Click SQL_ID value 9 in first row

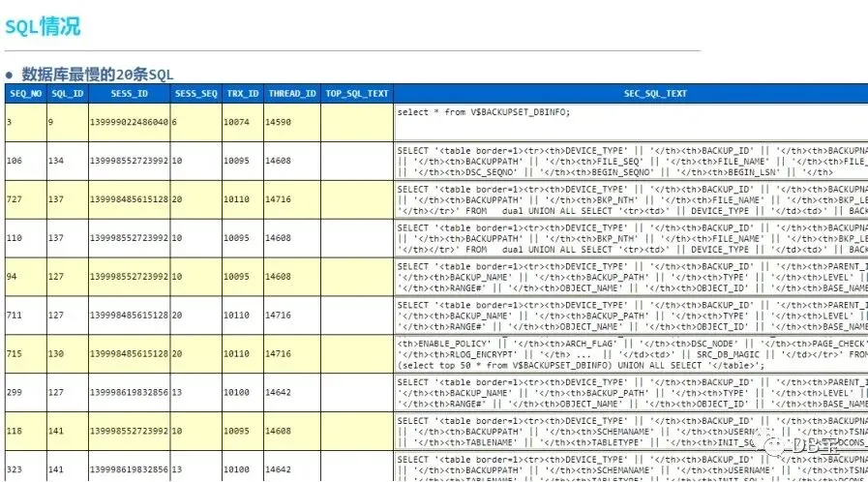point(68,122)
